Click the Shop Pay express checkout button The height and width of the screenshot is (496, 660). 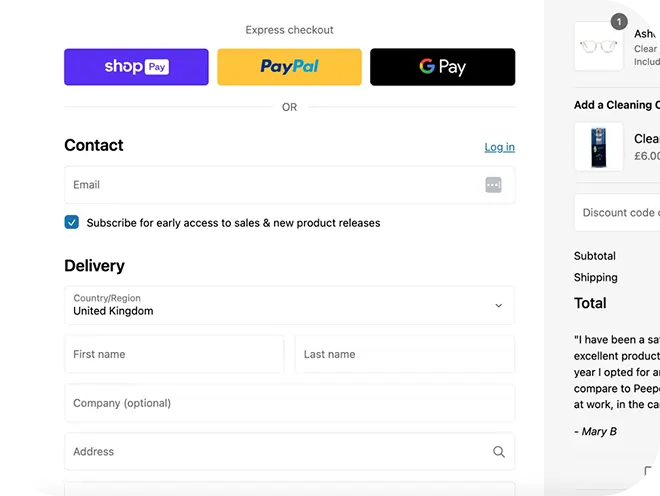pos(136,67)
